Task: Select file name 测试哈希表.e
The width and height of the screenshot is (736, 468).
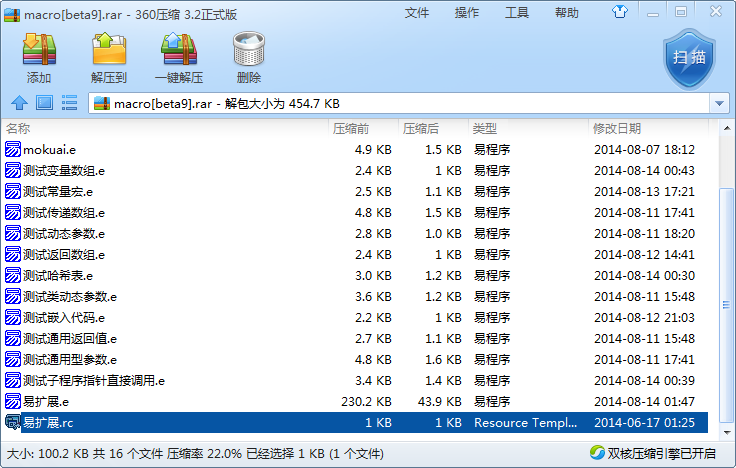Action: (x=58, y=276)
